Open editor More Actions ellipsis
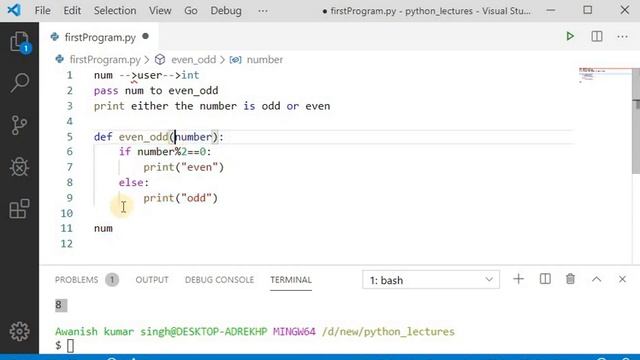640x360 pixels. click(x=622, y=37)
